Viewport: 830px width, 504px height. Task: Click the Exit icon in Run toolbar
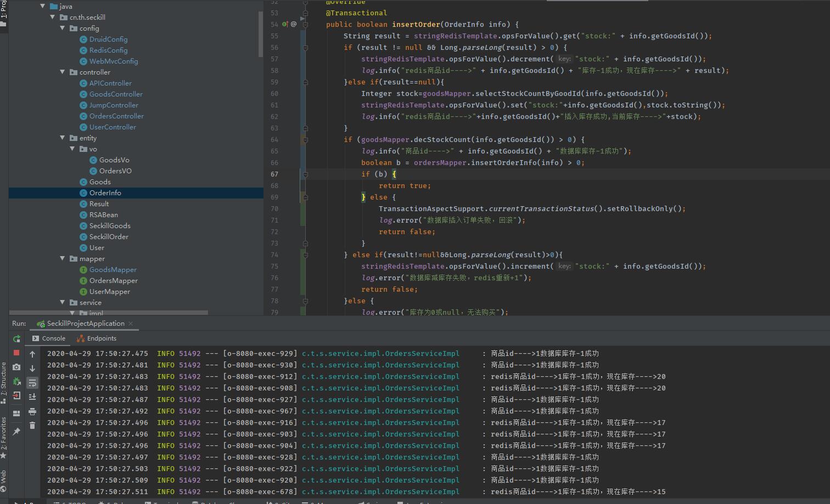click(x=16, y=395)
